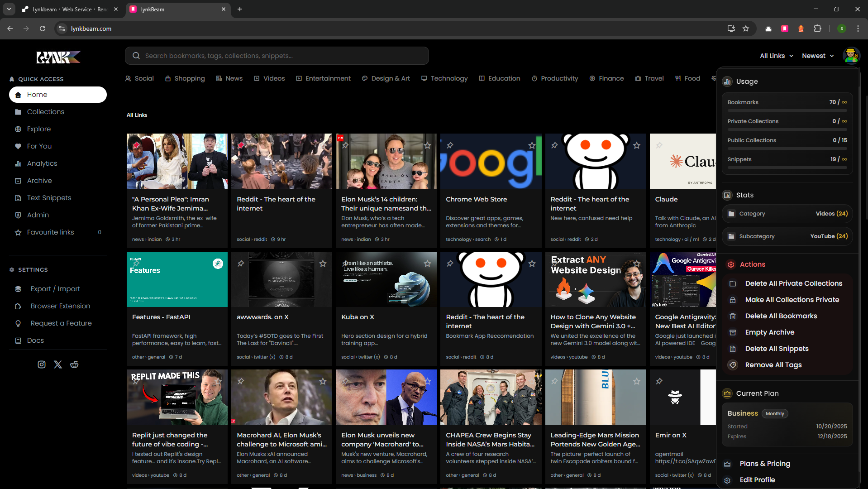Open the Reddit icon link in the sidebar
The width and height of the screenshot is (868, 489).
[x=74, y=364]
